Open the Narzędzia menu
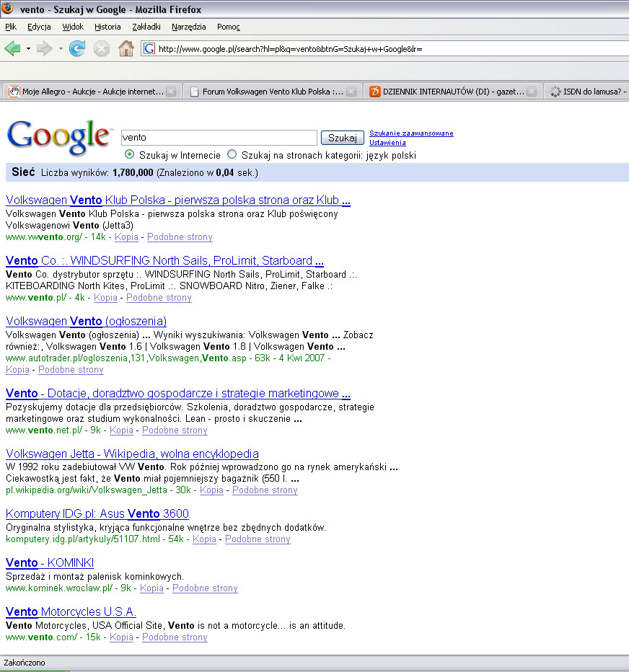The image size is (629, 672). [189, 27]
